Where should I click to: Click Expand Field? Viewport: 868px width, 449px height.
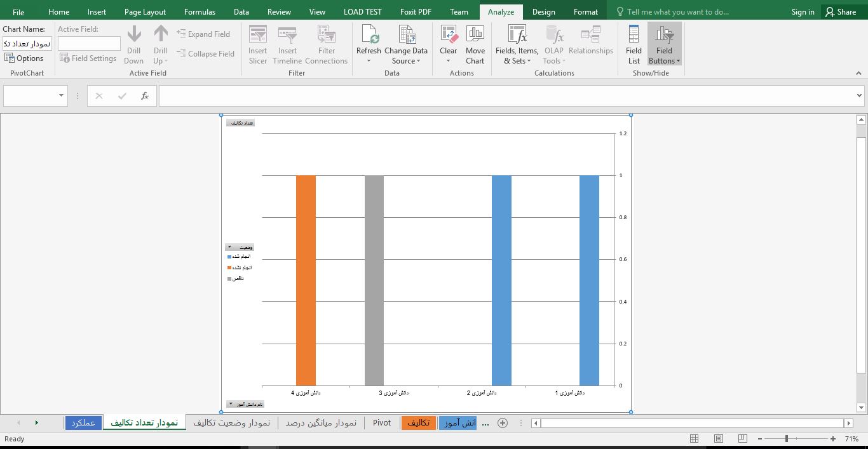(203, 34)
